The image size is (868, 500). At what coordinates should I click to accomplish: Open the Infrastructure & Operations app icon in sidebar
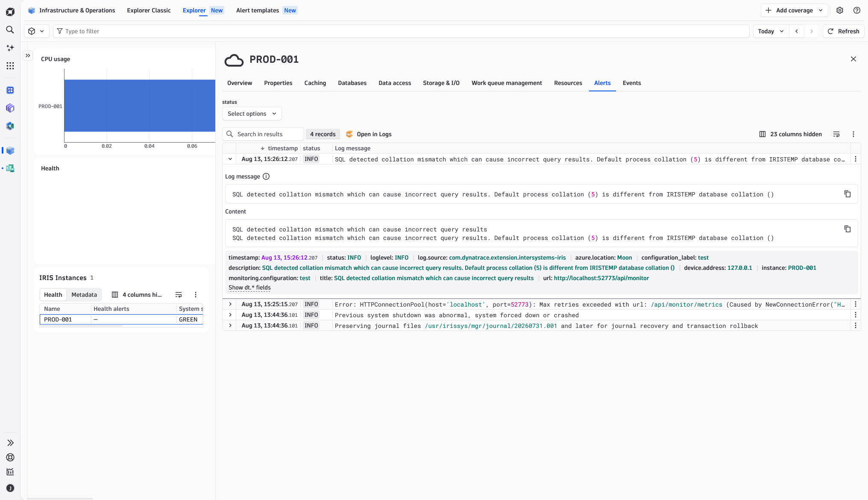click(x=10, y=150)
